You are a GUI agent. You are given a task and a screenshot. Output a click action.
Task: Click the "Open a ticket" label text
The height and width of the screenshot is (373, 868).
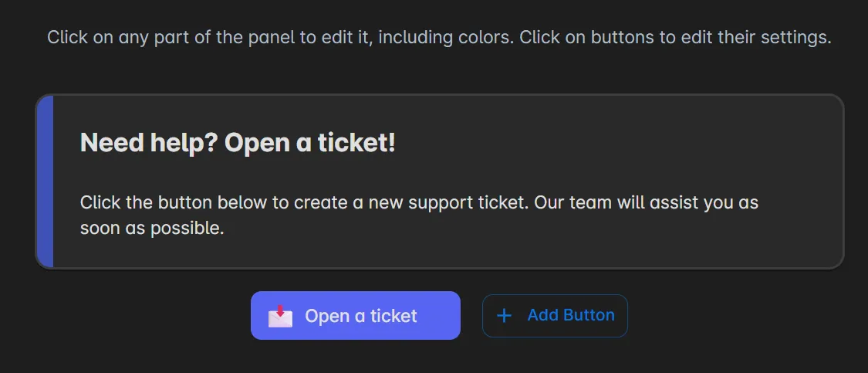pos(361,316)
